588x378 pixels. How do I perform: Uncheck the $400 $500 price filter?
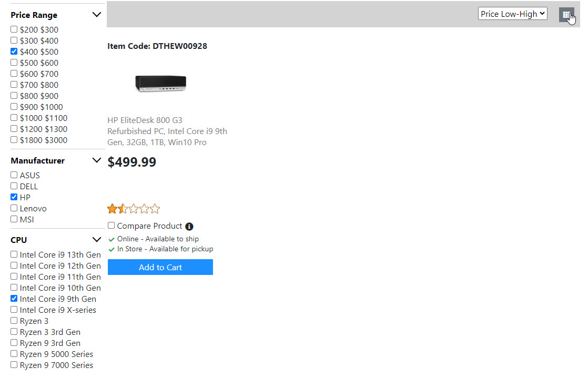tap(14, 52)
